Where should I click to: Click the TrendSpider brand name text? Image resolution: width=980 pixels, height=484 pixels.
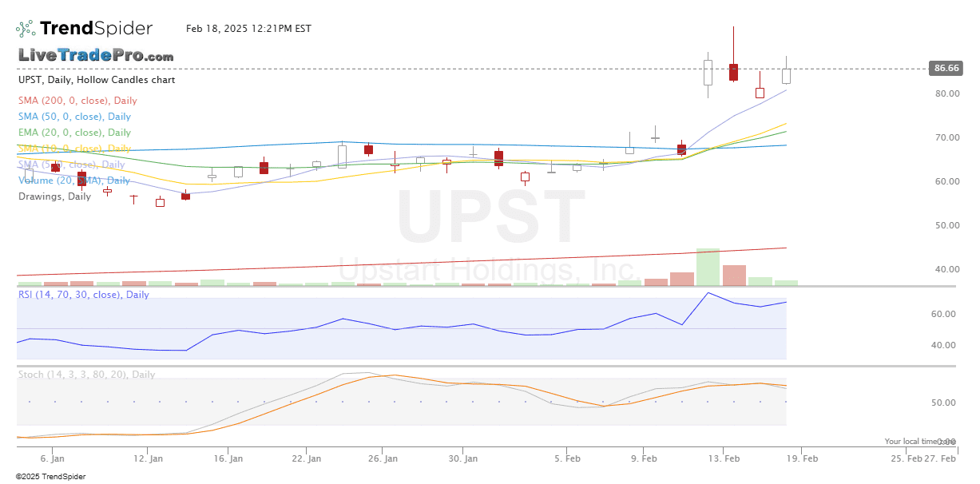click(x=96, y=29)
